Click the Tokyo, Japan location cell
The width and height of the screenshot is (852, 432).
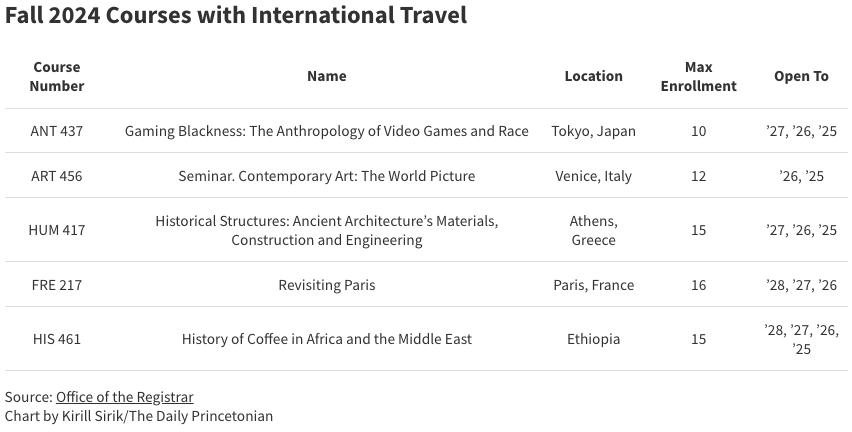point(593,131)
